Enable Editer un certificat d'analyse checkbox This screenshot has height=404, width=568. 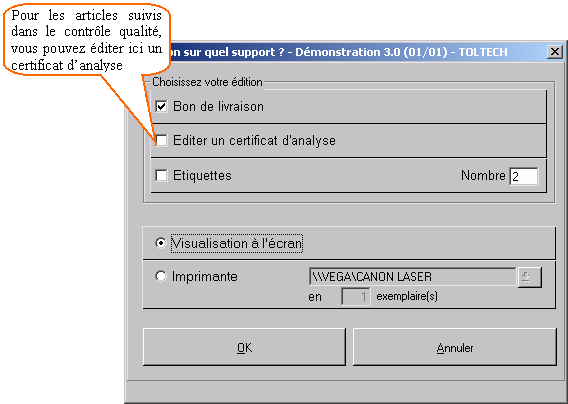tap(161, 140)
